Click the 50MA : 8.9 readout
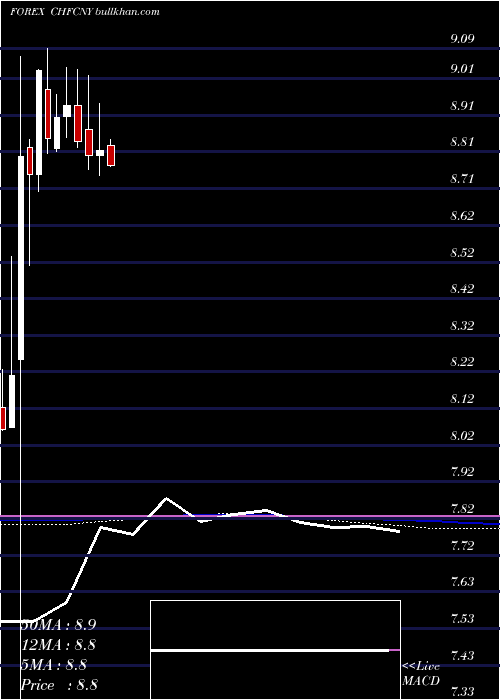The height and width of the screenshot is (700, 500). [x=58, y=625]
